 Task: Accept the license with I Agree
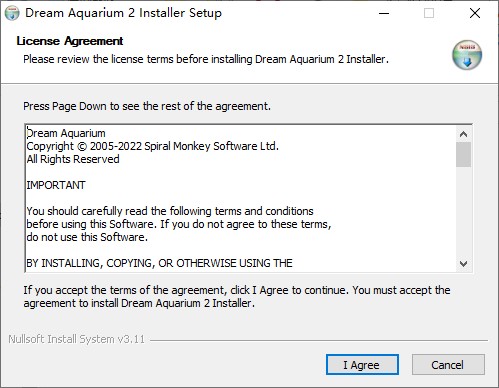tap(362, 365)
